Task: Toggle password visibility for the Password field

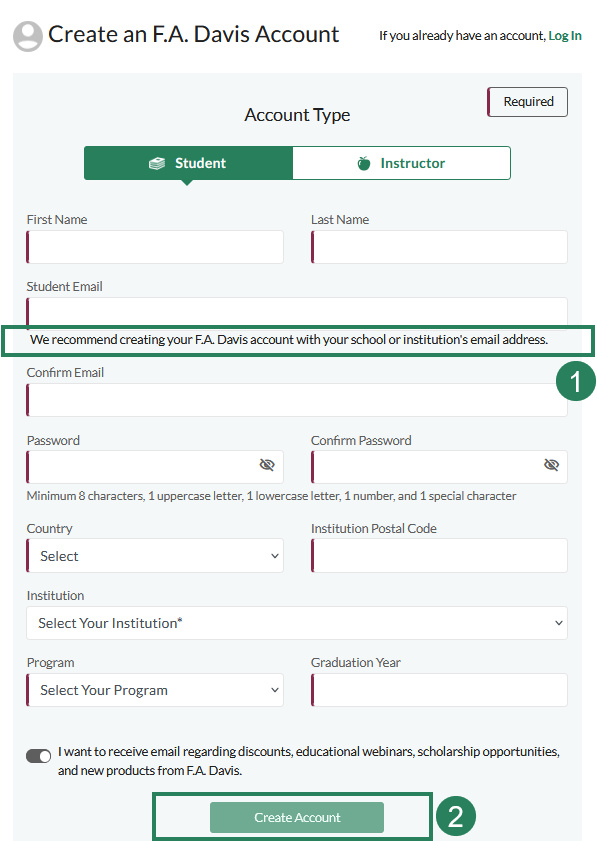Action: (x=267, y=464)
